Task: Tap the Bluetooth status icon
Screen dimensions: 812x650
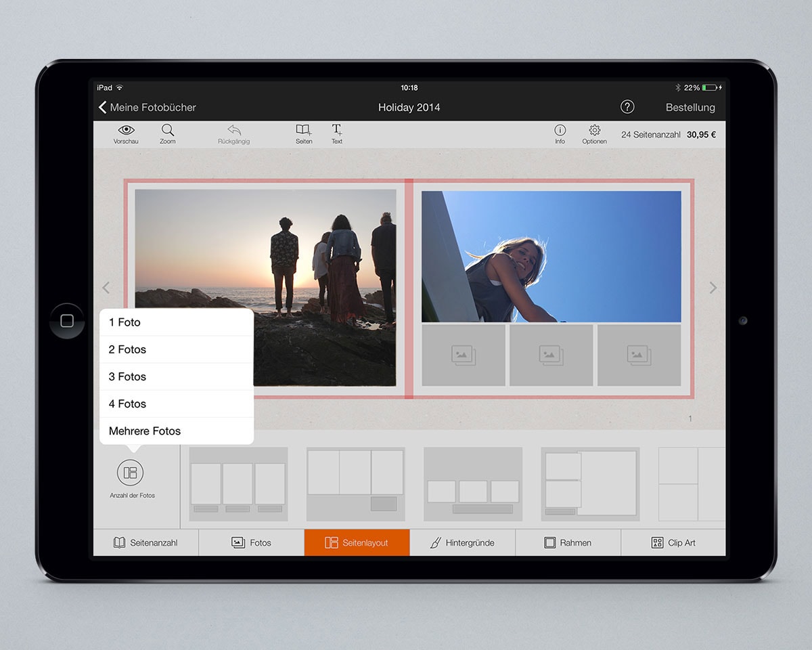Action: [x=678, y=87]
